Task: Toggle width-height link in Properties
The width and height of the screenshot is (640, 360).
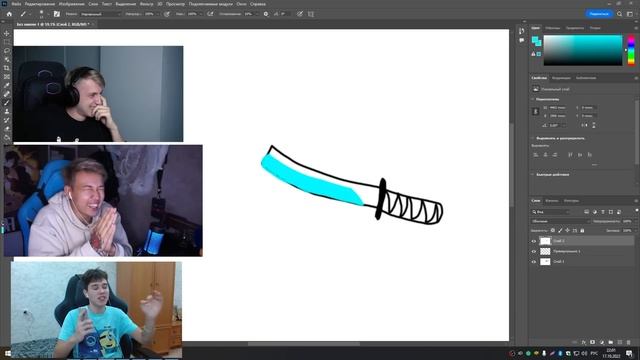Action: tap(536, 112)
